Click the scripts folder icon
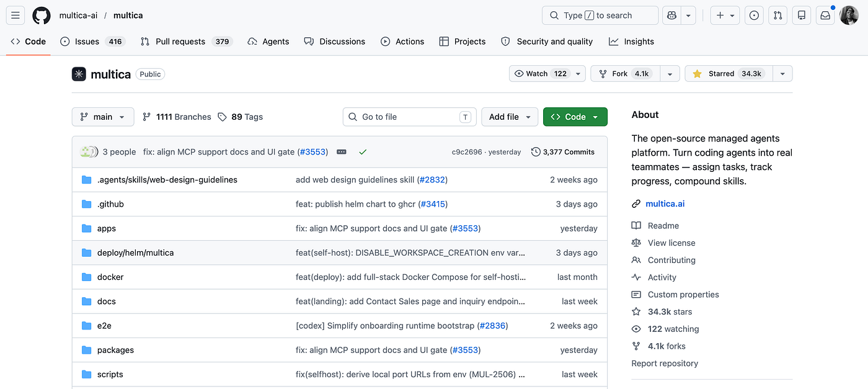Image resolution: width=868 pixels, height=389 pixels. click(87, 375)
